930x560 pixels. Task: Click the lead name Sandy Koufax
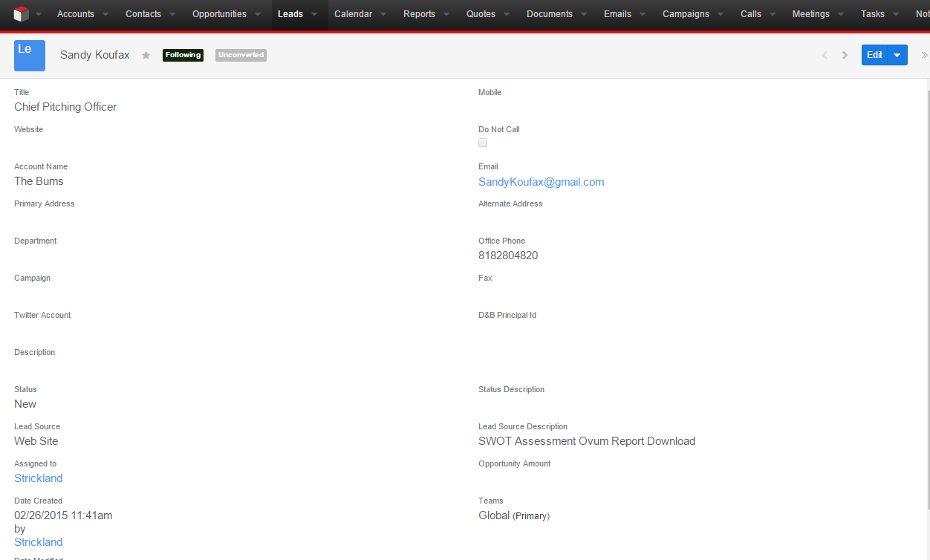[x=95, y=55]
